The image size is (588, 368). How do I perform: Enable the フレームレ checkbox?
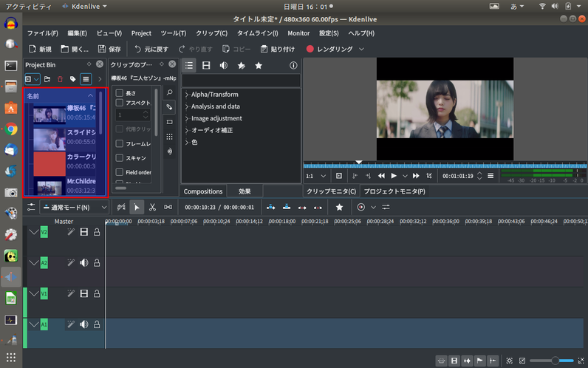coord(119,143)
